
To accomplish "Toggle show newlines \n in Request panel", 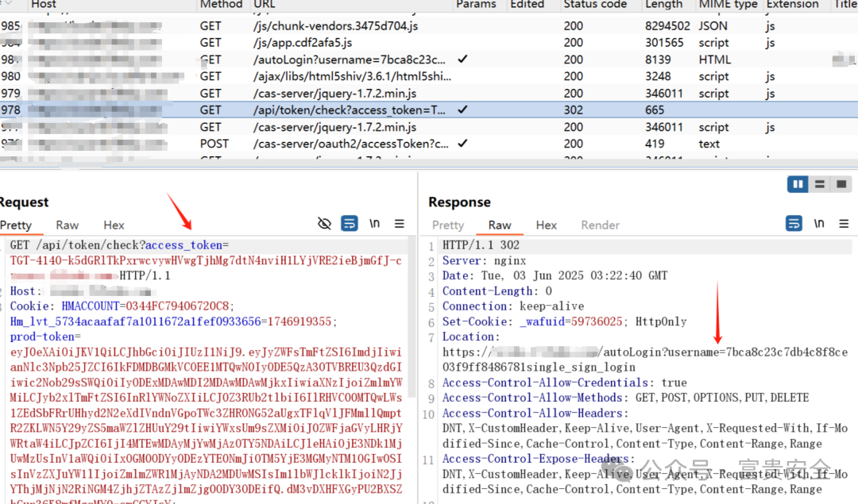I will pos(374,224).
